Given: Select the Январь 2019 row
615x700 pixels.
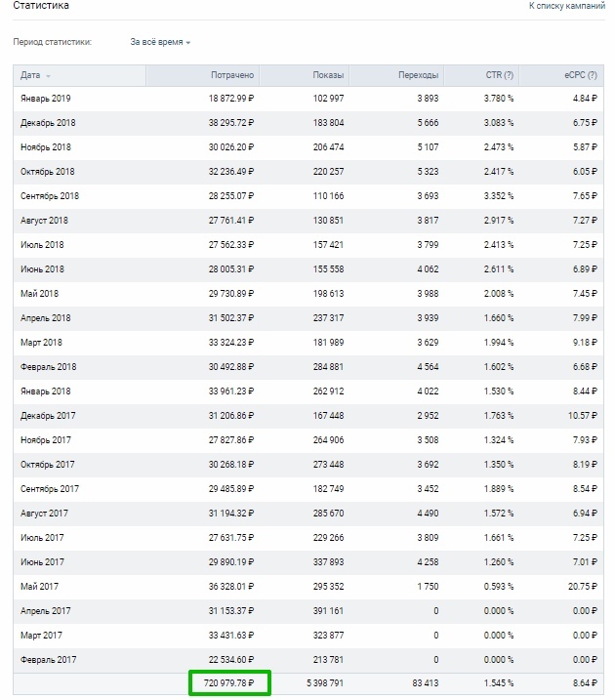Looking at the screenshot, I should 308,99.
